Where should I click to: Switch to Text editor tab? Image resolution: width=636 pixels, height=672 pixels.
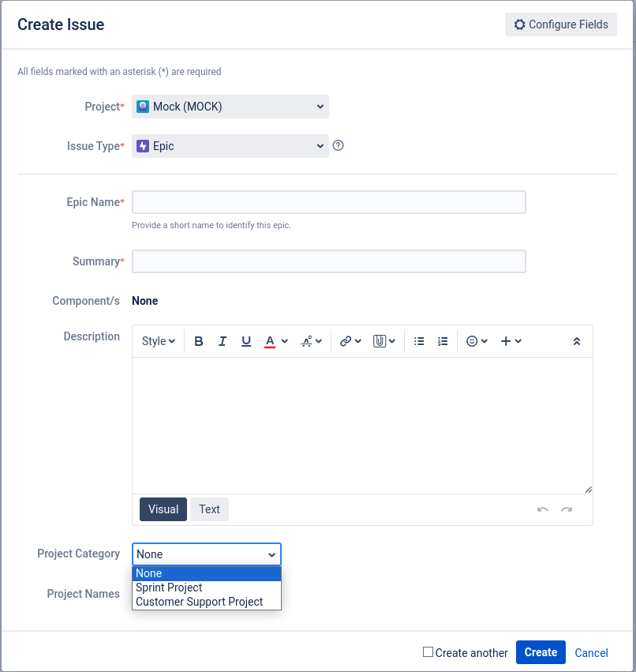pyautogui.click(x=209, y=509)
